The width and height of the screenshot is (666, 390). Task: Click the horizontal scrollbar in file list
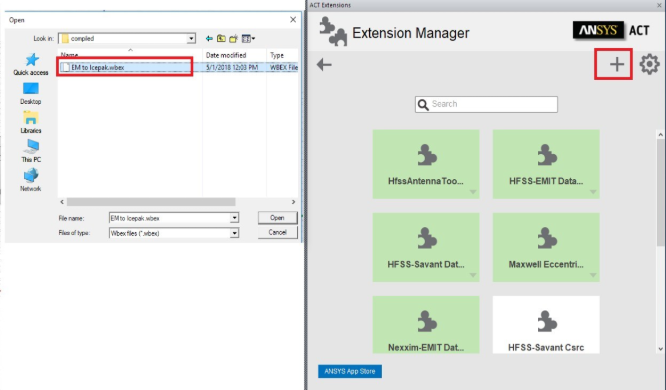tap(151, 202)
